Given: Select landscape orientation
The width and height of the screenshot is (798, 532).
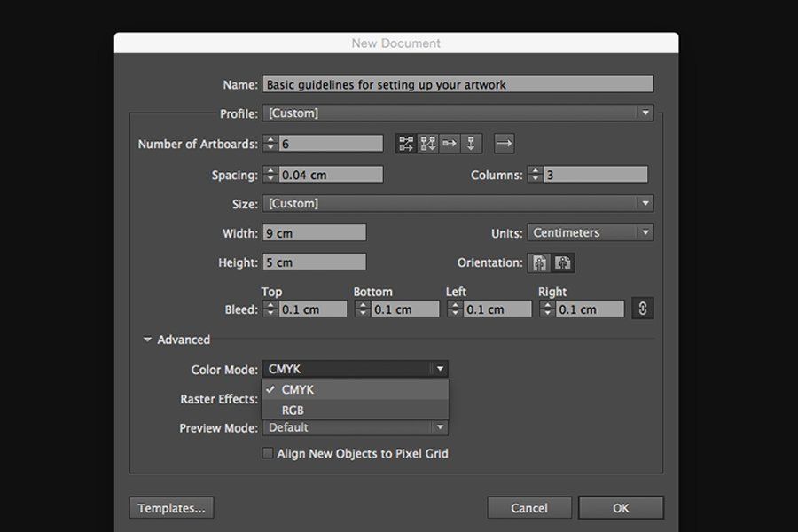Looking at the screenshot, I should tap(561, 262).
